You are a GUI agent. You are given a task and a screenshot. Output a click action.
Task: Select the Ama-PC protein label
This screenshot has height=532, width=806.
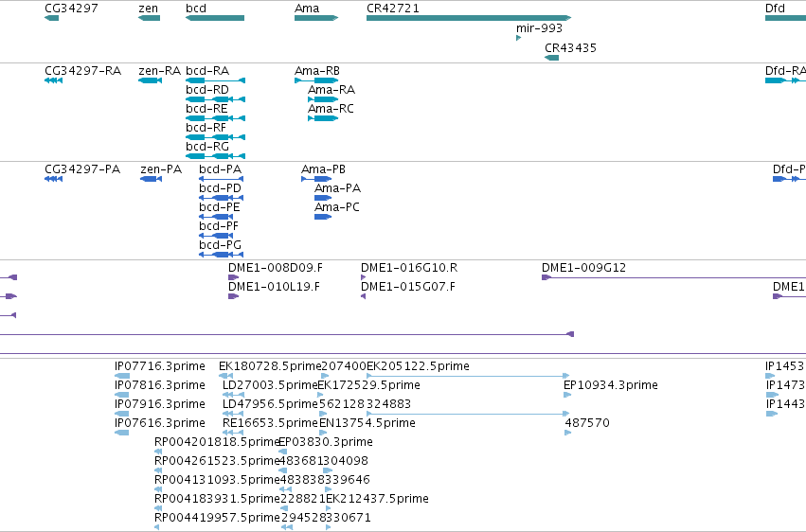[337, 207]
